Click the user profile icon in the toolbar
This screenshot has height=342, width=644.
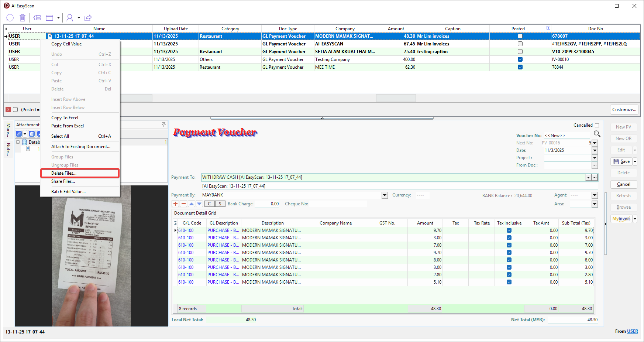pos(70,18)
